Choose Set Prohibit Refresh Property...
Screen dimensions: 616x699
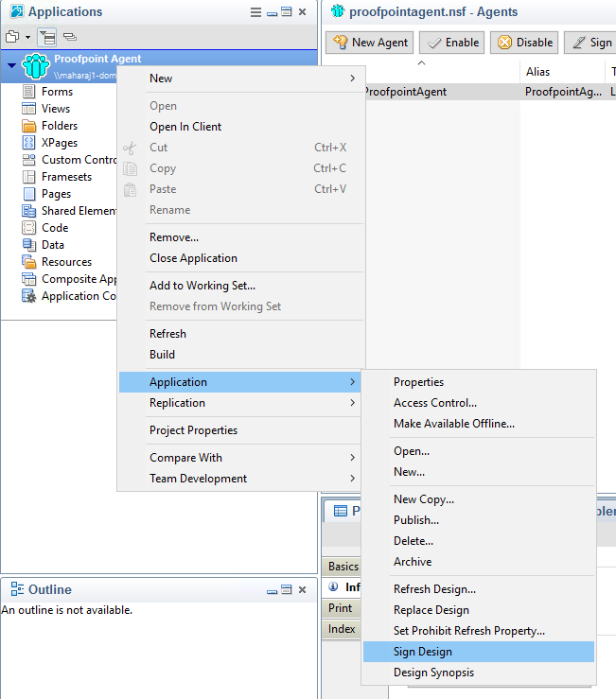[479, 631]
